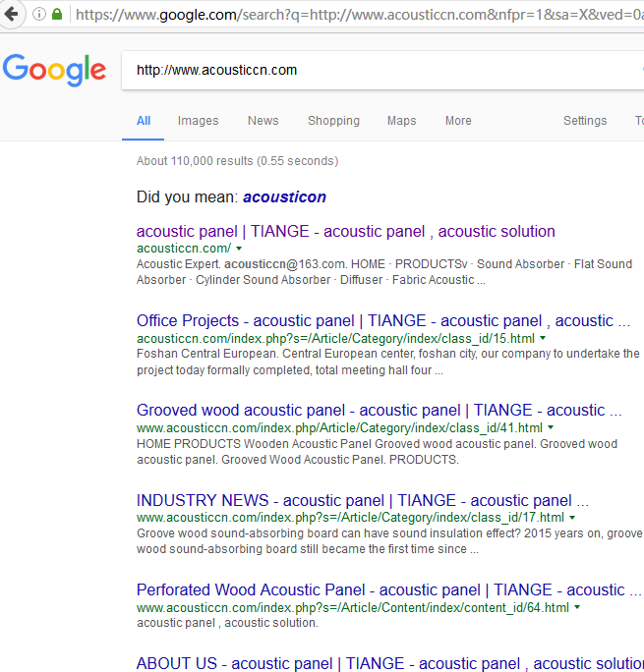Image resolution: width=644 pixels, height=672 pixels.
Task: Open the 'INDUSTRY NEWS' result link
Action: click(x=363, y=501)
